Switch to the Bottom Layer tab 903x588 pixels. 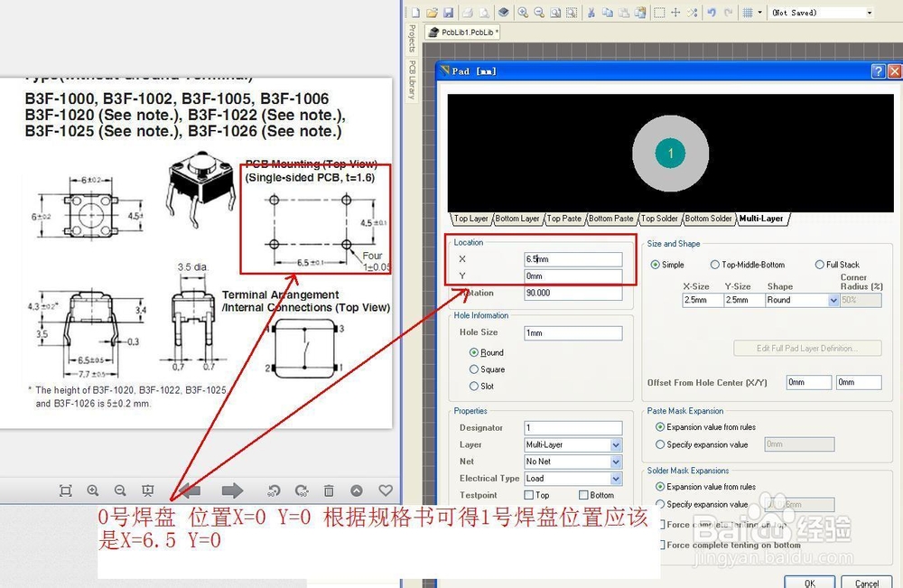point(517,219)
